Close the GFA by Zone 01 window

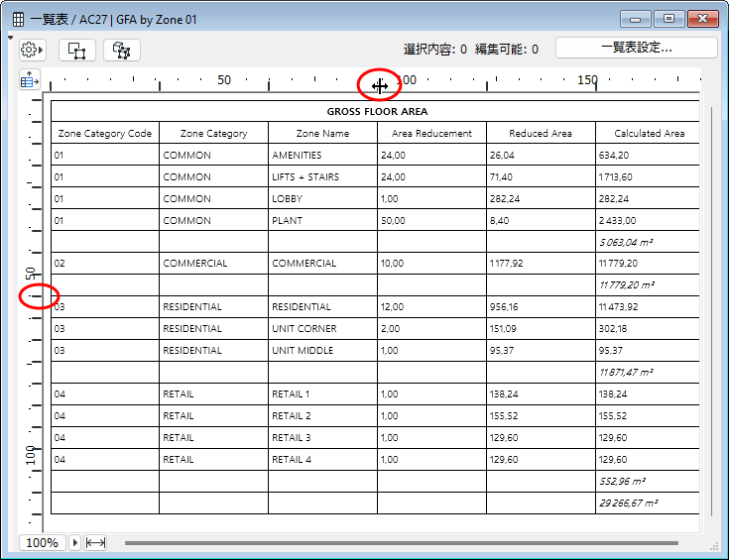tap(702, 19)
